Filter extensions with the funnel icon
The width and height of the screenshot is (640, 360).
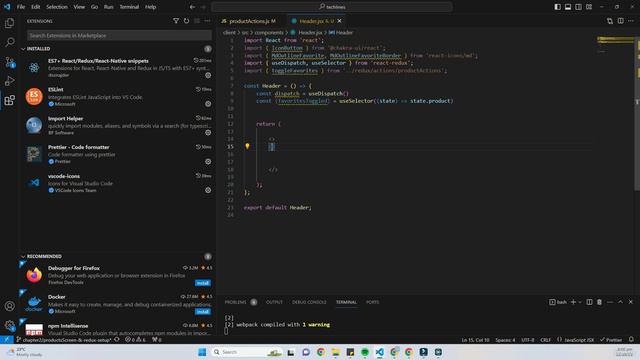pos(176,21)
